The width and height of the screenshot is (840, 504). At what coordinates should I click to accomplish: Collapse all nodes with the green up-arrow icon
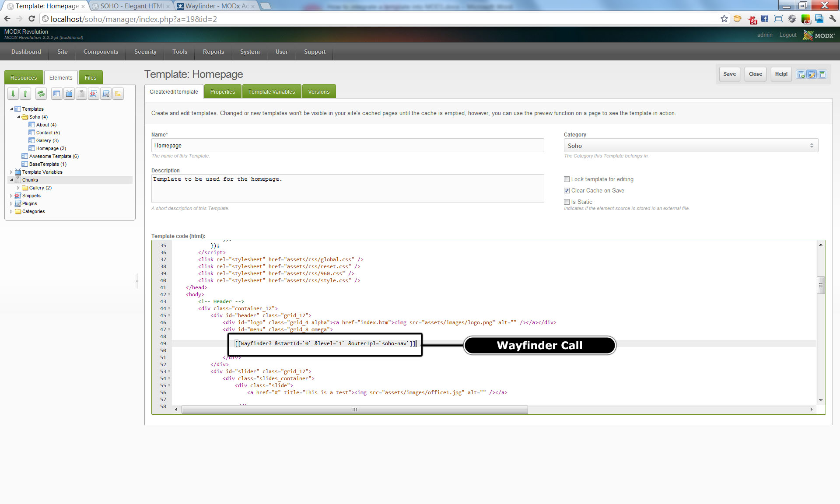pos(25,94)
